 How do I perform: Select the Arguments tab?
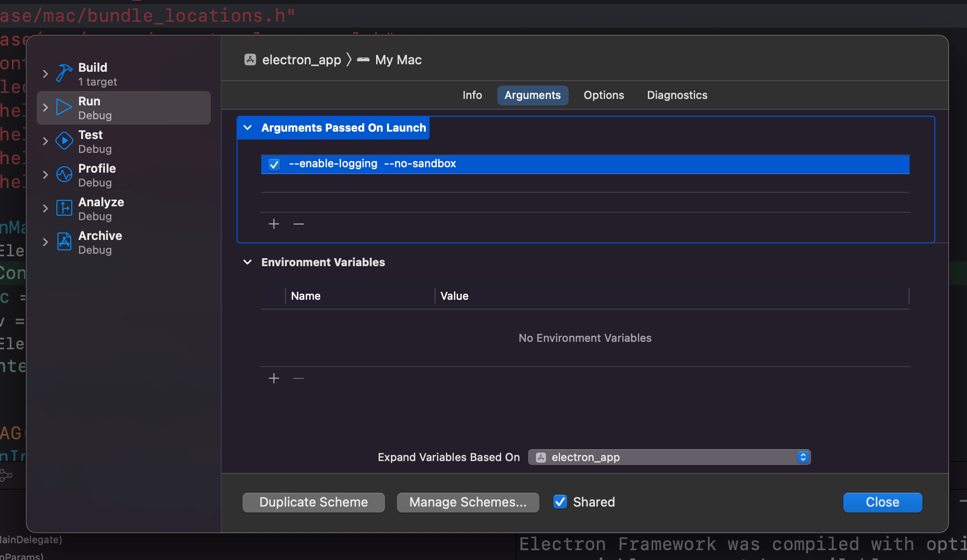532,95
